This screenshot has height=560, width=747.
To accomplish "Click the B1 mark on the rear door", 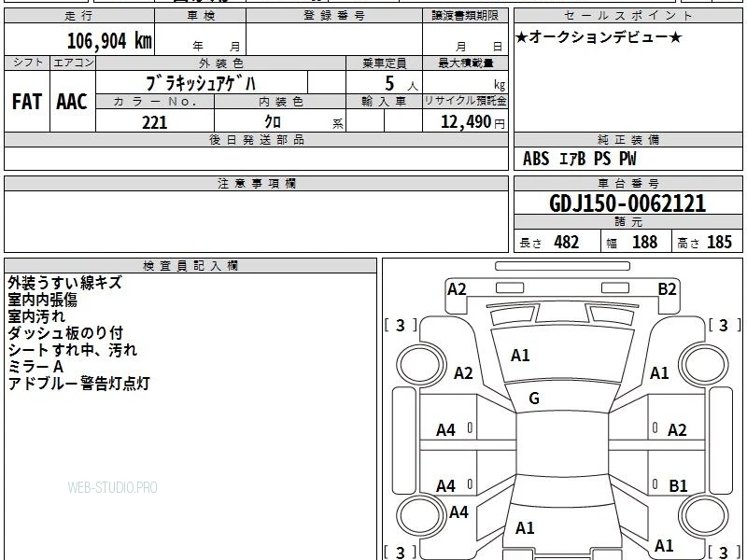I will pyautogui.click(x=678, y=485).
